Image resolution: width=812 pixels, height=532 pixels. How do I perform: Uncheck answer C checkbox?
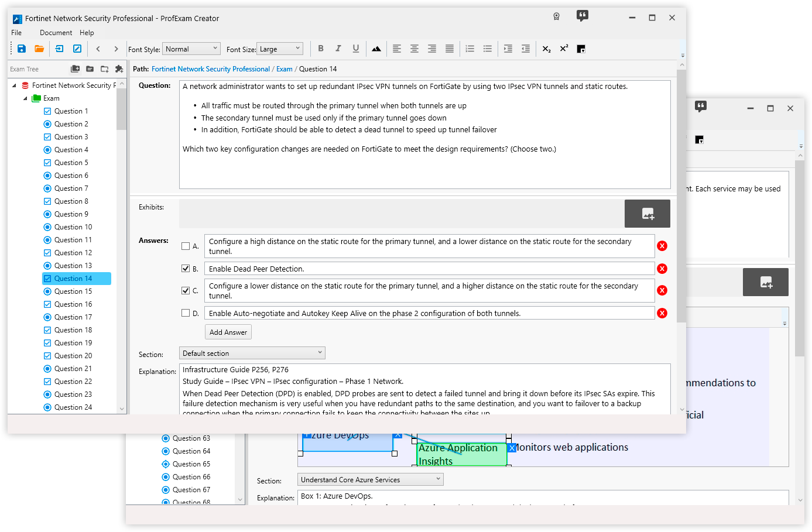(186, 290)
